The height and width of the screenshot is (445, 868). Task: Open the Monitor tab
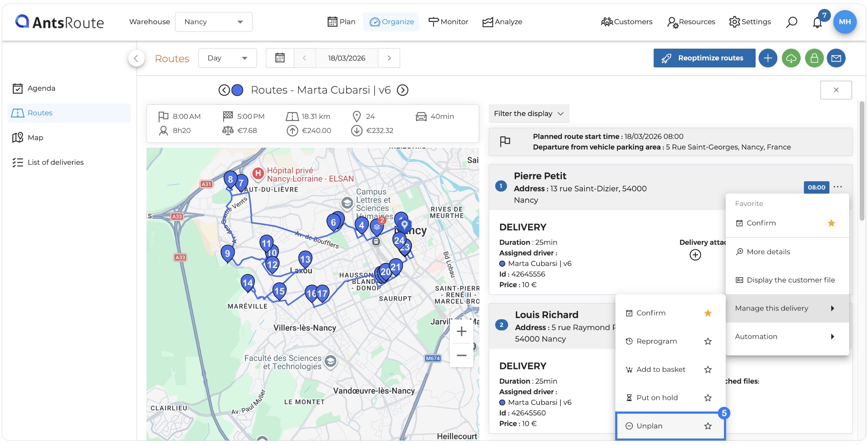[448, 22]
